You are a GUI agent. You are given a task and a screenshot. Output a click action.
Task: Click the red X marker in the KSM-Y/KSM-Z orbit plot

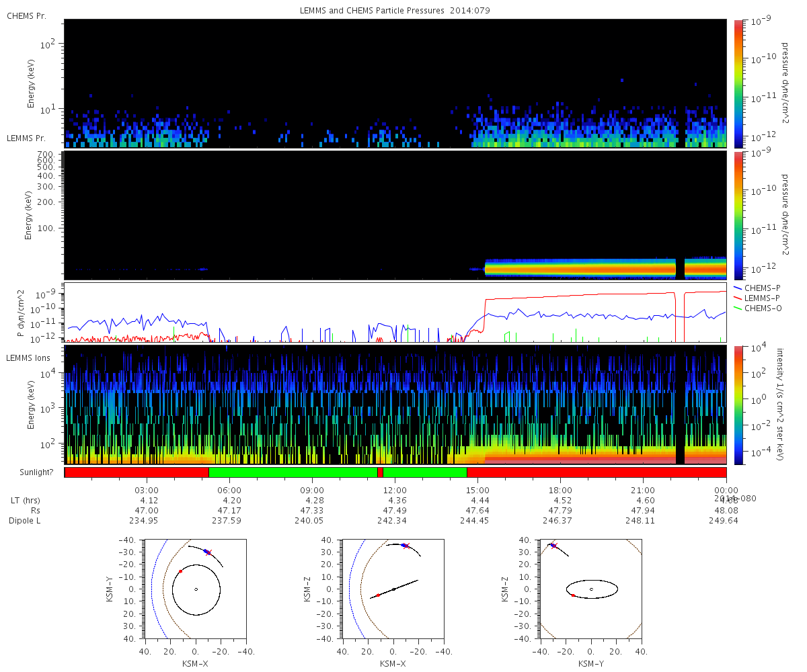pos(554,546)
